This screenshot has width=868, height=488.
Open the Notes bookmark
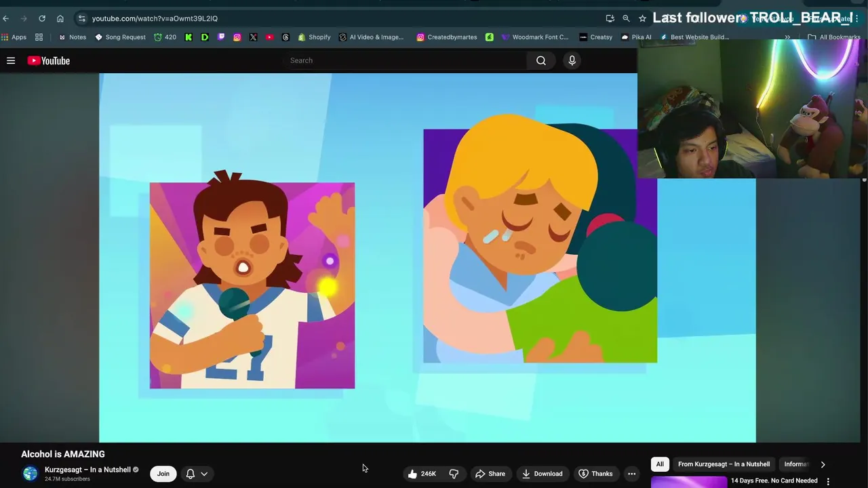coord(73,37)
